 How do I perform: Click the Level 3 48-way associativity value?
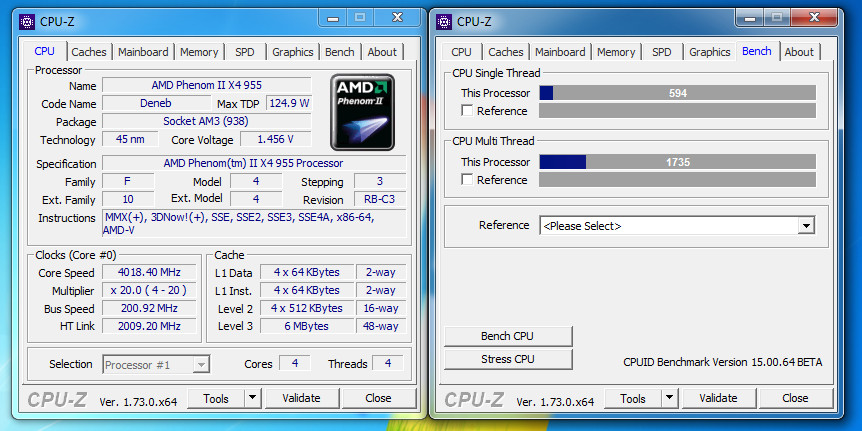tap(381, 326)
